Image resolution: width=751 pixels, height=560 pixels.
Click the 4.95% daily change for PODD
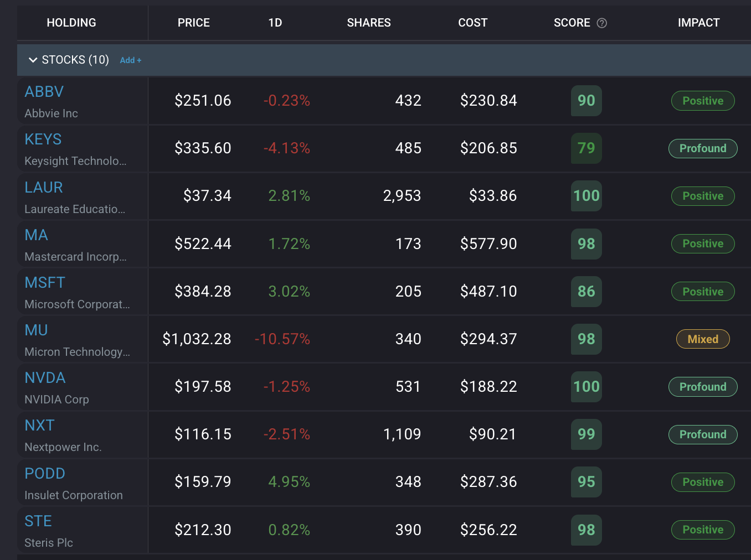pos(289,482)
